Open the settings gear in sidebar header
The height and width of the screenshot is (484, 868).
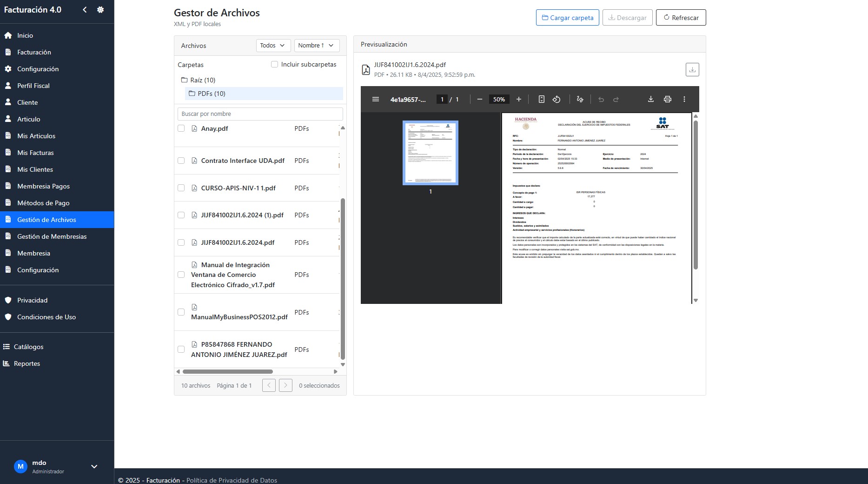(x=100, y=10)
